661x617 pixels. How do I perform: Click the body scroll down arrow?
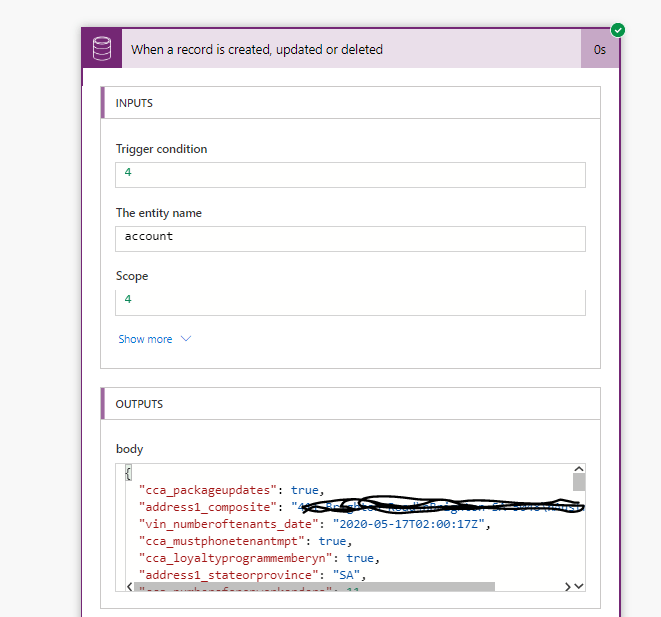point(578,586)
